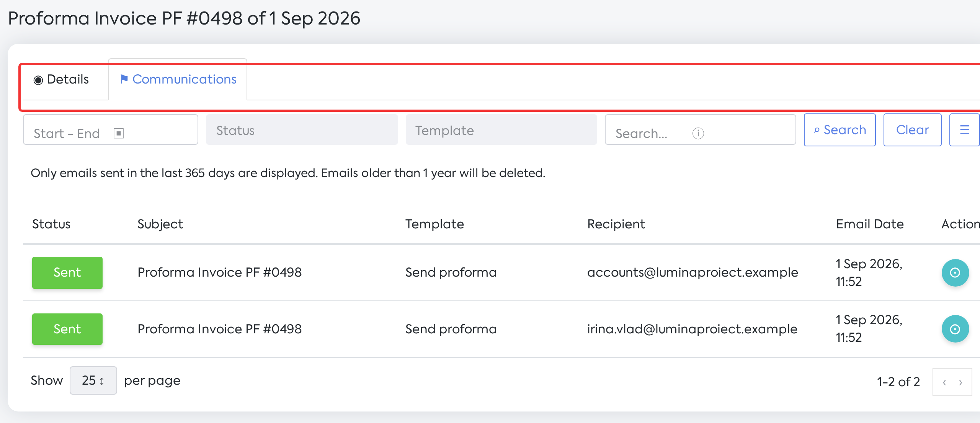Open the 25 per page dropdown
Image resolution: width=980 pixels, height=423 pixels.
pyautogui.click(x=93, y=380)
